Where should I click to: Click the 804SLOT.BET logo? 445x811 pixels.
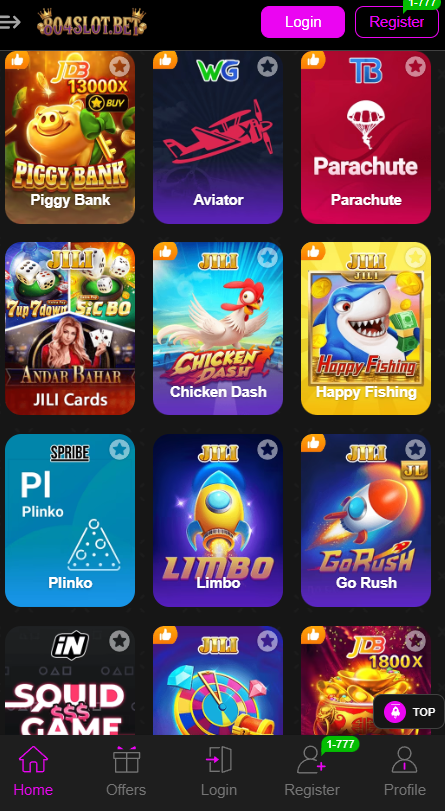(x=92, y=22)
